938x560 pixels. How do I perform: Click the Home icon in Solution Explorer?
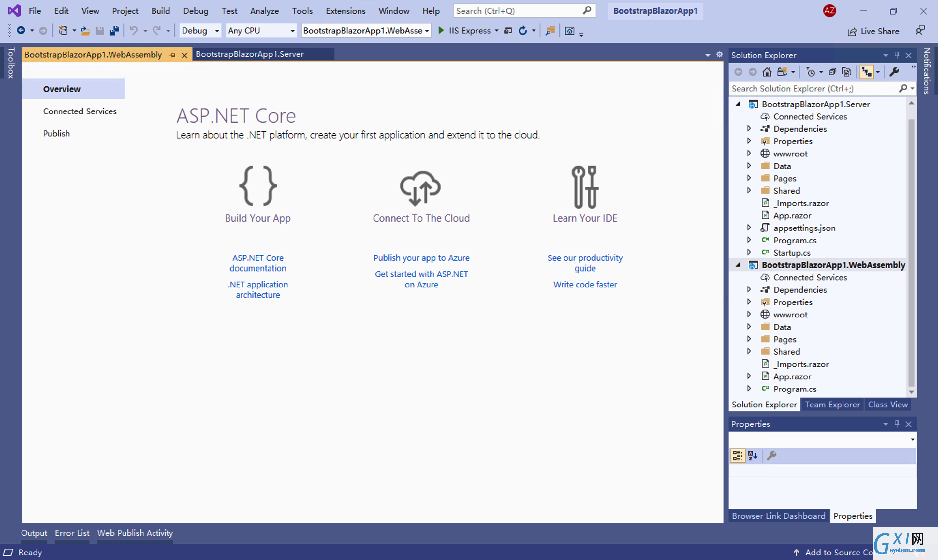point(767,72)
